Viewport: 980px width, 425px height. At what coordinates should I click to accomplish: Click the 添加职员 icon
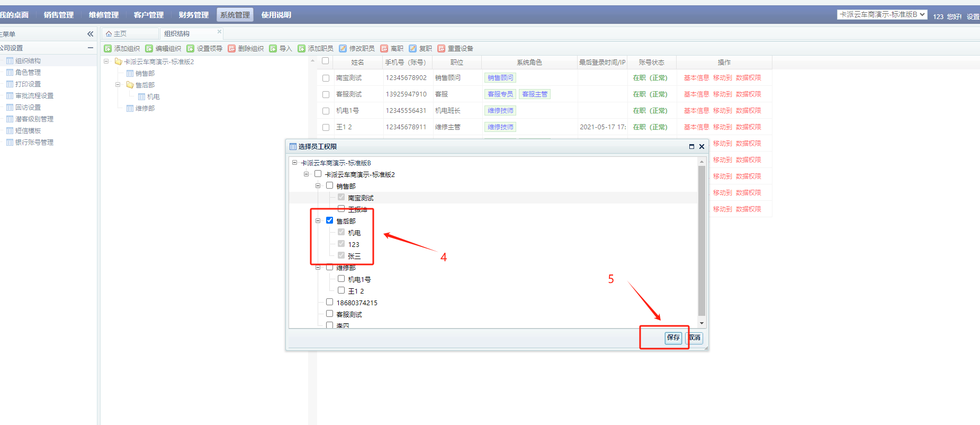302,49
